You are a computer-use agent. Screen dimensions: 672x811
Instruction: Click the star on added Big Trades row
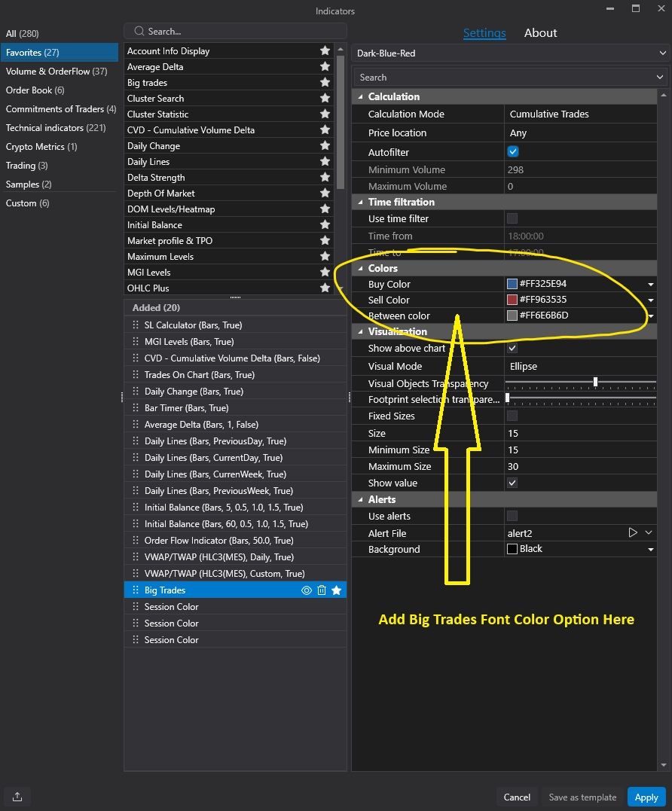(336, 590)
